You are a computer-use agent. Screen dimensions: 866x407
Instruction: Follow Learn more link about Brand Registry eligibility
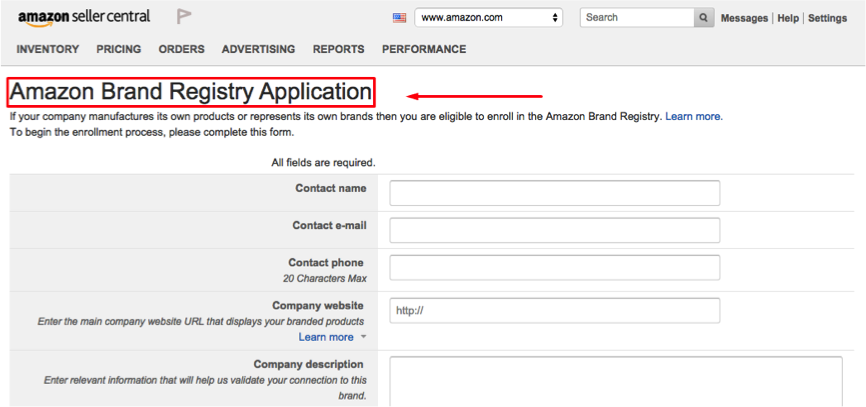pyautogui.click(x=694, y=117)
